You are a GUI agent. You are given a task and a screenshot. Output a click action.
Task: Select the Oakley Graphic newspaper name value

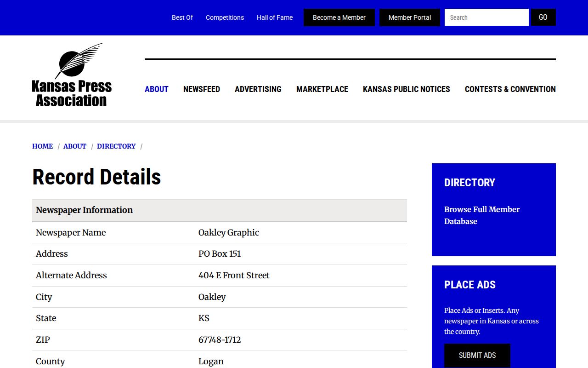229,233
